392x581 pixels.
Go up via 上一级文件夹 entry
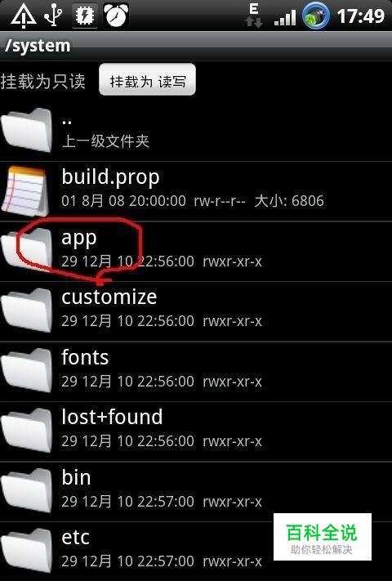[105, 141]
